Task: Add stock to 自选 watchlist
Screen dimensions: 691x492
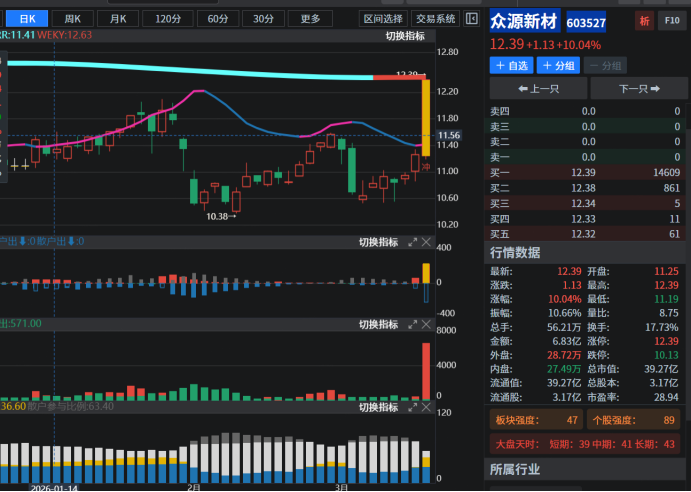Action: point(510,65)
